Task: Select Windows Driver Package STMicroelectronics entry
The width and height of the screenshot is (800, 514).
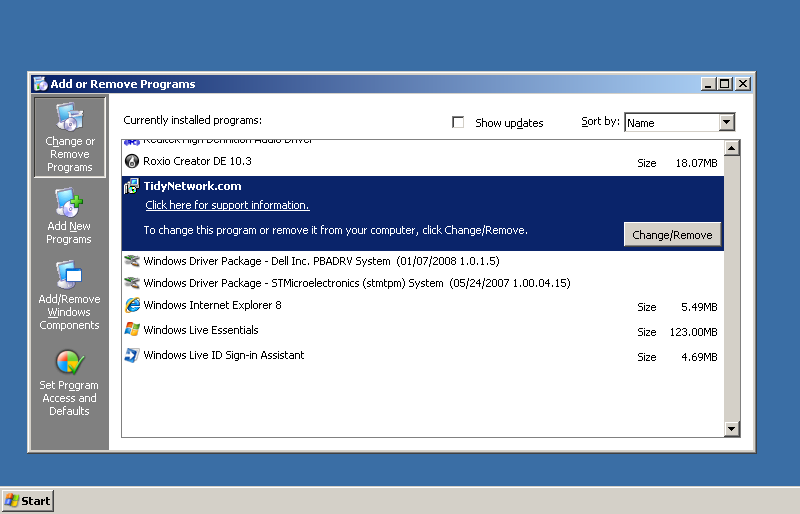Action: 422,283
